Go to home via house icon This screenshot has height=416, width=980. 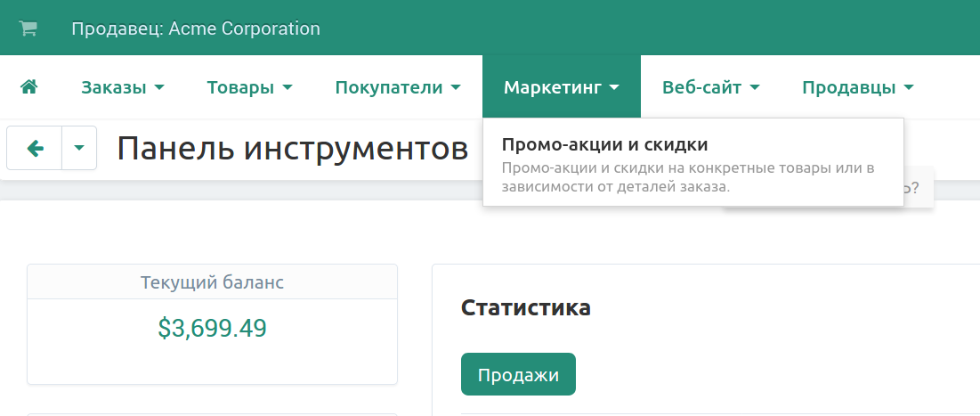click(28, 87)
